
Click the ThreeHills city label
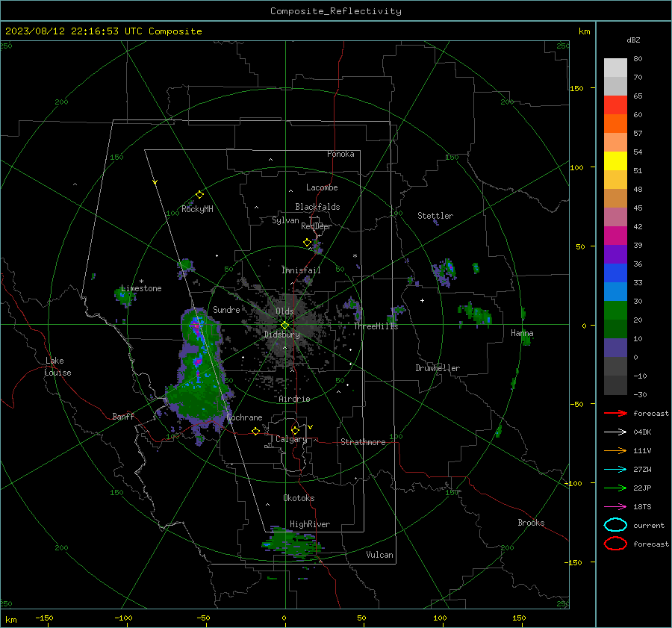point(376,326)
